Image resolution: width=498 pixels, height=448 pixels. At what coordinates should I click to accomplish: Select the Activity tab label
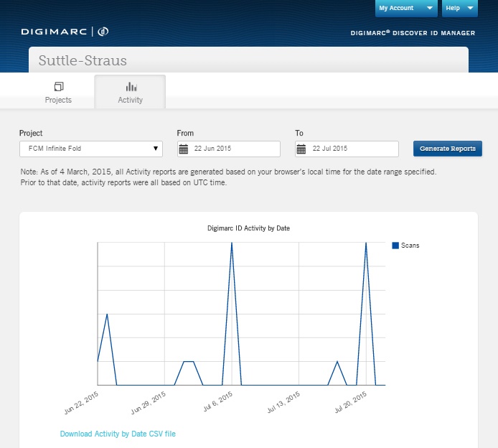pyautogui.click(x=131, y=100)
